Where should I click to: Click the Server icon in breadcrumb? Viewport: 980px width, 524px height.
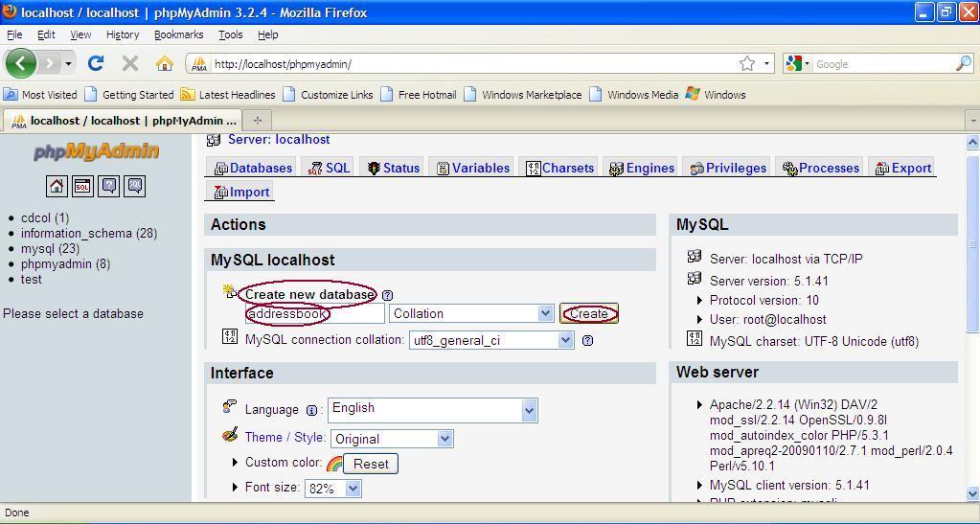(214, 140)
